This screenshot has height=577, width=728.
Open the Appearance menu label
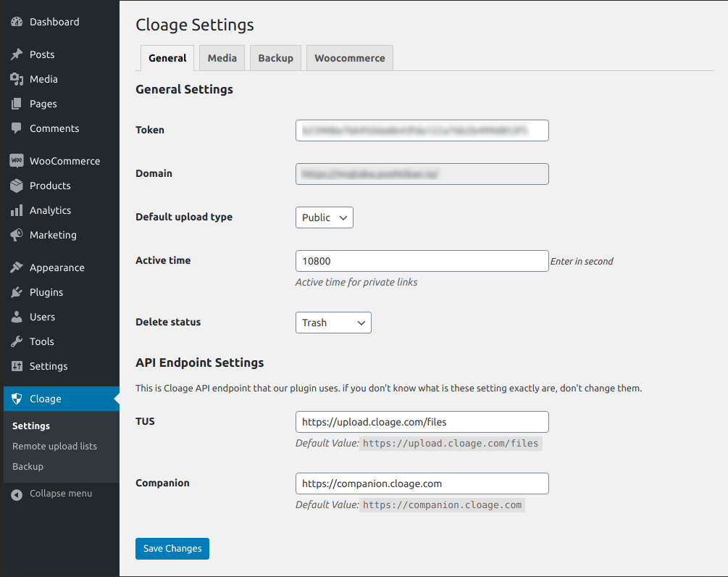point(57,267)
